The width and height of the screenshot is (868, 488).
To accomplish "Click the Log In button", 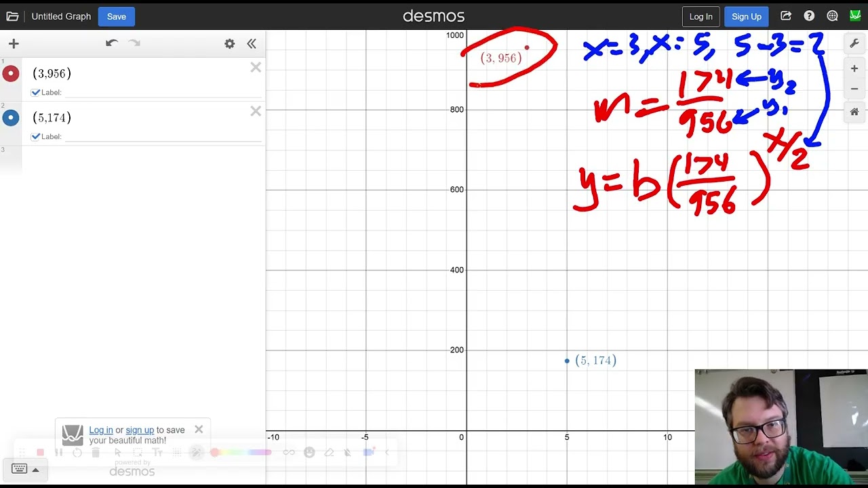I will click(x=701, y=16).
